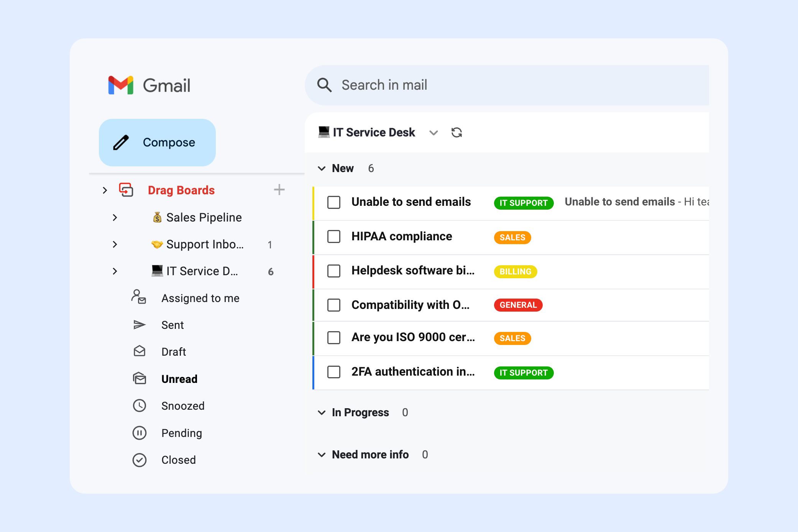Select checkbox for HIPAA compliance
This screenshot has width=798, height=532.
[334, 236]
